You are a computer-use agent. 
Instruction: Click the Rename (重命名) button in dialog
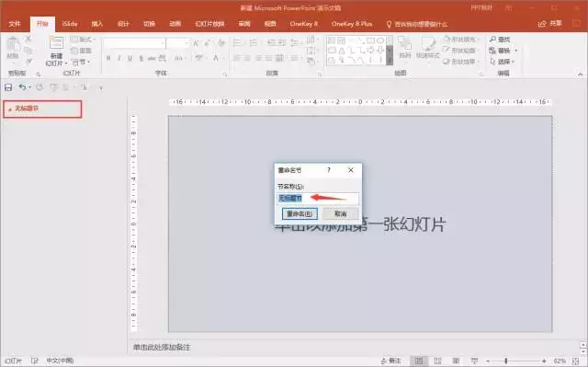click(300, 214)
